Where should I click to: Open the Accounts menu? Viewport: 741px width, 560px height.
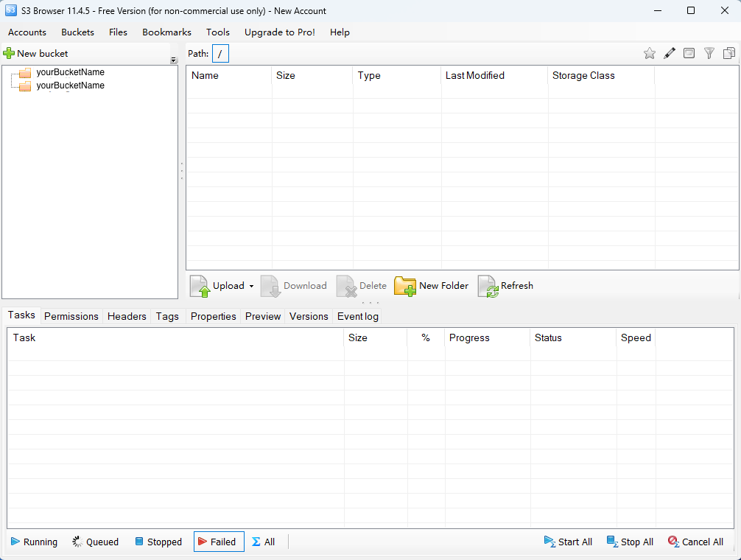click(27, 32)
